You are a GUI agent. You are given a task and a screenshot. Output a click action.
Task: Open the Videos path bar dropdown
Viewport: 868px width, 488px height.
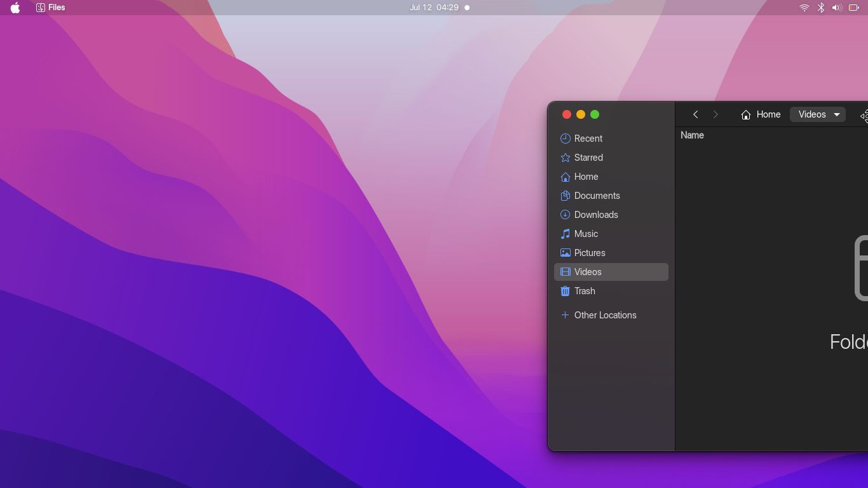tap(818, 114)
